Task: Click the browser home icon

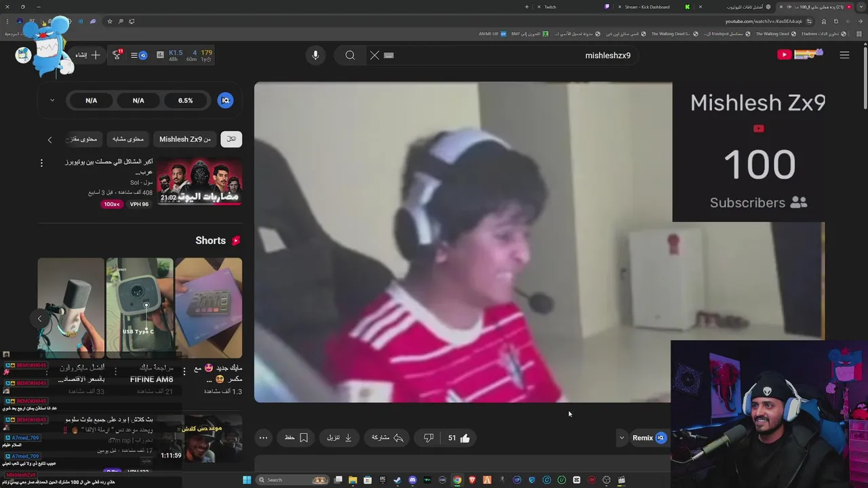Action: pyautogui.click(x=824, y=21)
